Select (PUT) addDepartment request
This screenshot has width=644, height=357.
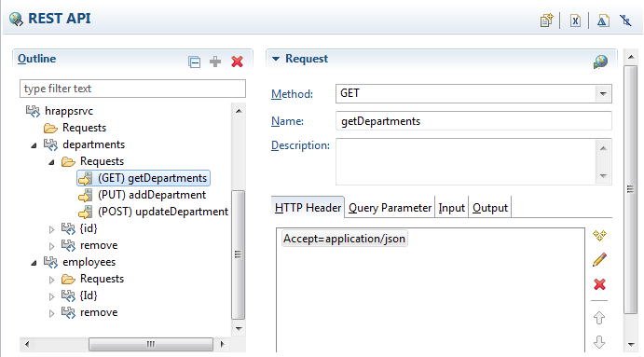click(152, 195)
